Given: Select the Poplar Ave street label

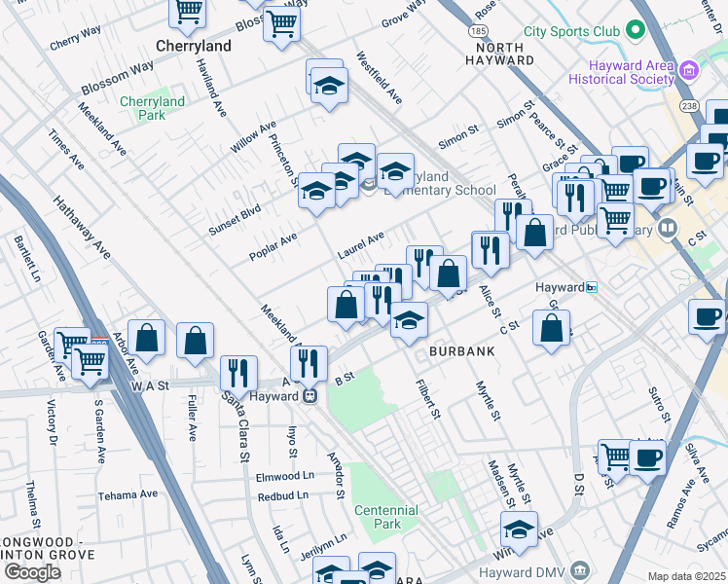Looking at the screenshot, I should pyautogui.click(x=273, y=246).
